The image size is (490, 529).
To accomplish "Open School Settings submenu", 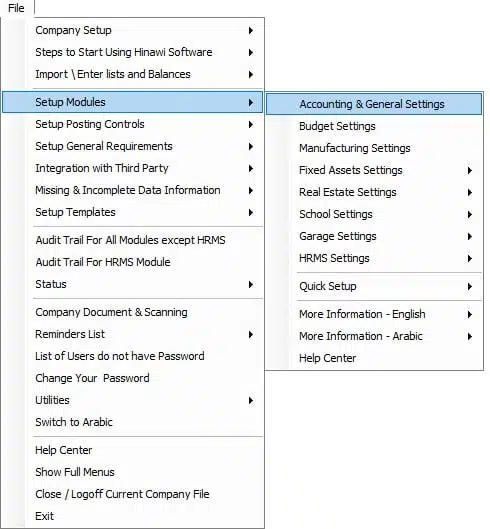I will coord(374,214).
